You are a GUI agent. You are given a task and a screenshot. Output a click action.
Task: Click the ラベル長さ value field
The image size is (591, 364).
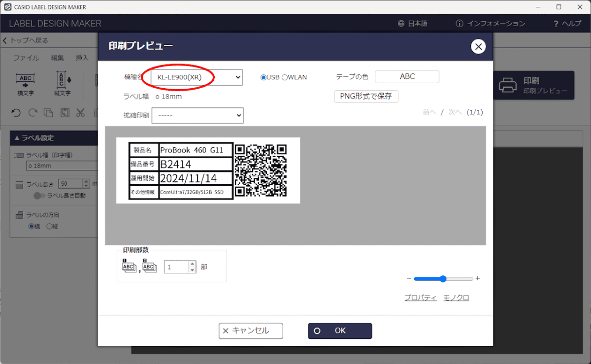point(71,184)
